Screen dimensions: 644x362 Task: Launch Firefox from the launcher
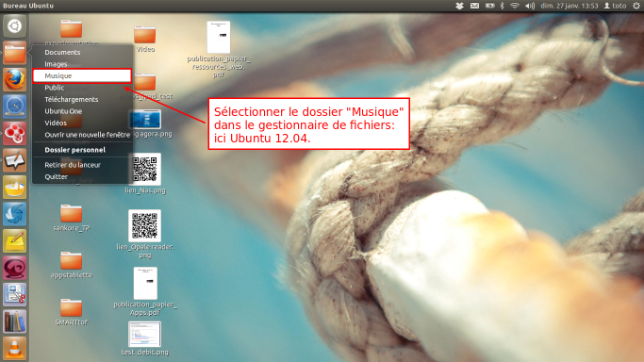tap(14, 79)
